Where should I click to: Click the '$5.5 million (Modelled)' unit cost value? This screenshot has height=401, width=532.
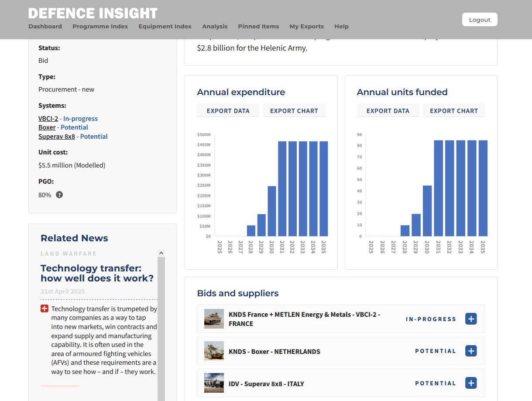pyautogui.click(x=72, y=165)
